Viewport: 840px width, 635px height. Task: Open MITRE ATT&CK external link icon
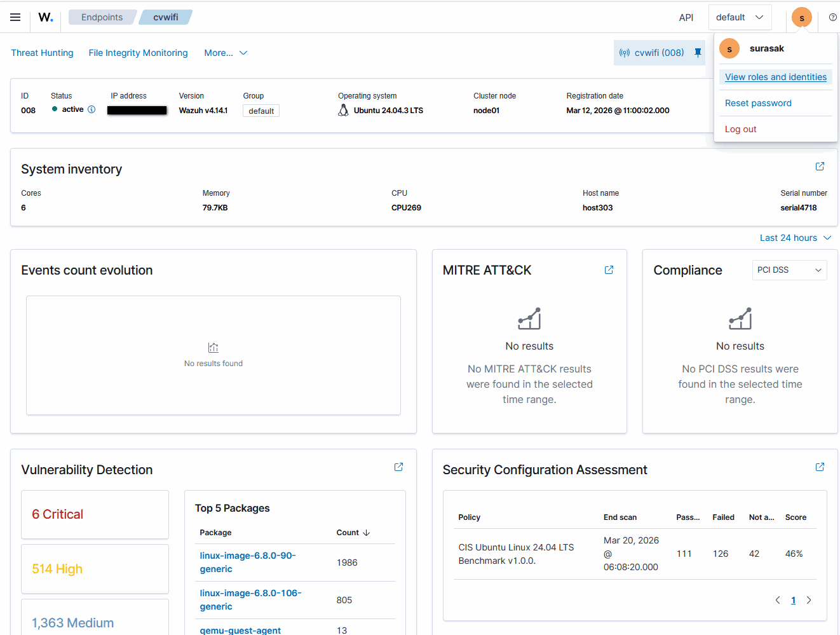coord(609,270)
